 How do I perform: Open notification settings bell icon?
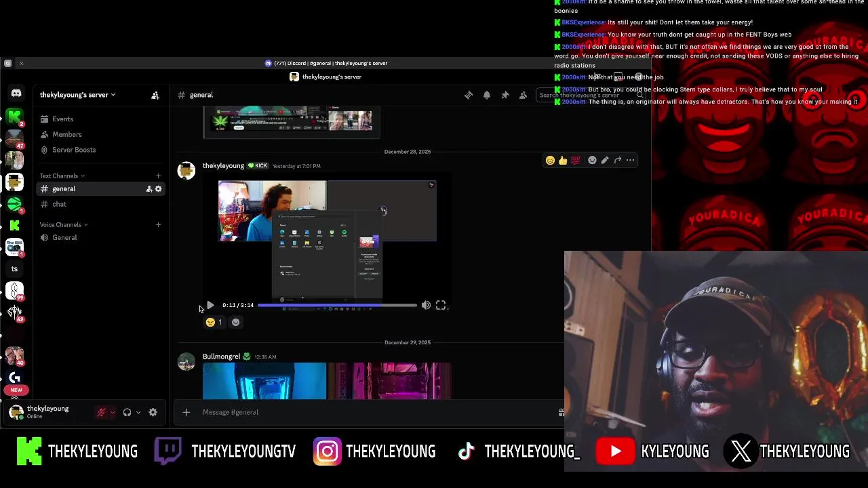[487, 95]
